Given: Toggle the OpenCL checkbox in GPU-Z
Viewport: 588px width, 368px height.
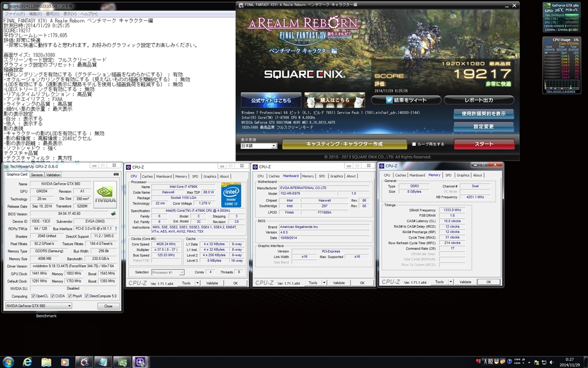Looking at the screenshot, I should pos(33,296).
